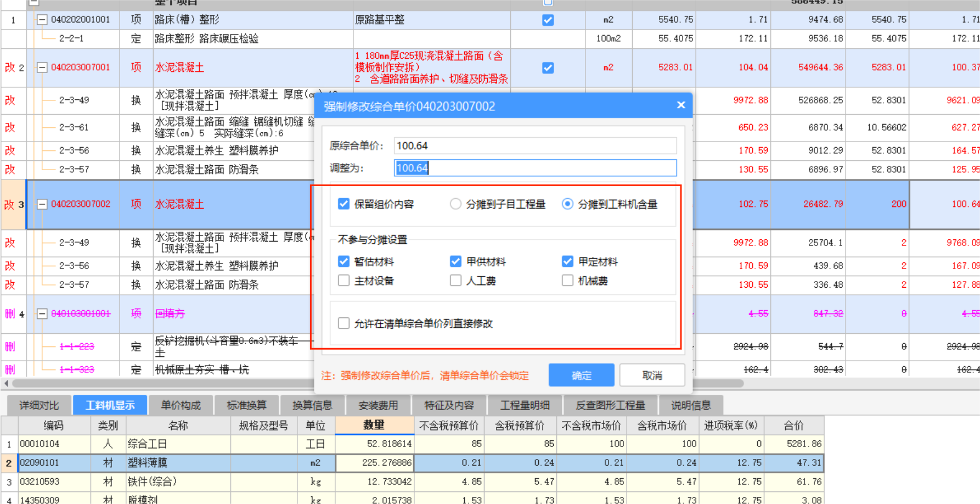Click the 类别 column header

coord(108,425)
